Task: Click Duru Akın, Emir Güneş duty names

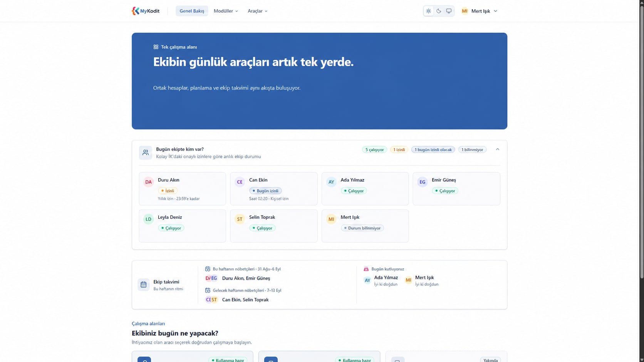Action: point(246,278)
